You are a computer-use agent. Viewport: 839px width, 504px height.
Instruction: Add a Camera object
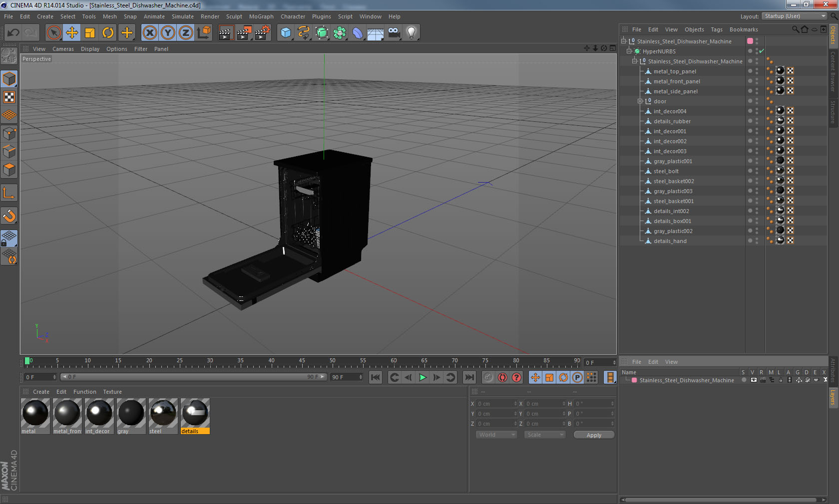click(x=394, y=33)
